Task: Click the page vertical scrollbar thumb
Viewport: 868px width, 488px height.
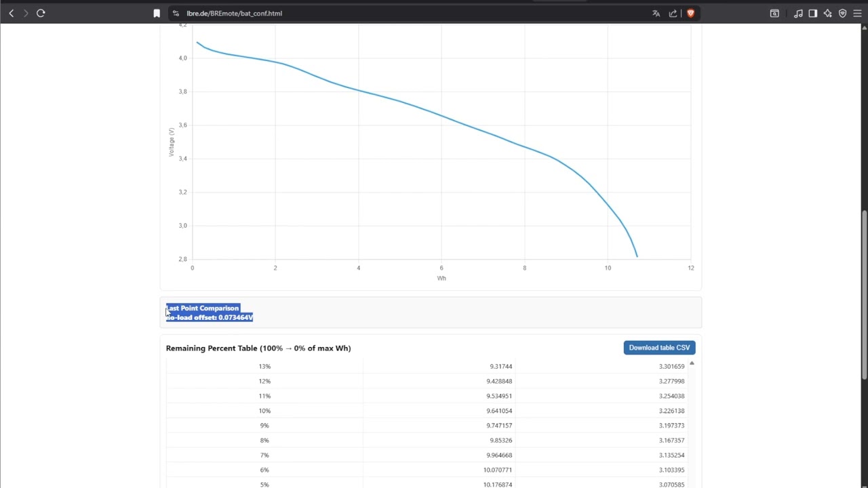Action: [864, 295]
